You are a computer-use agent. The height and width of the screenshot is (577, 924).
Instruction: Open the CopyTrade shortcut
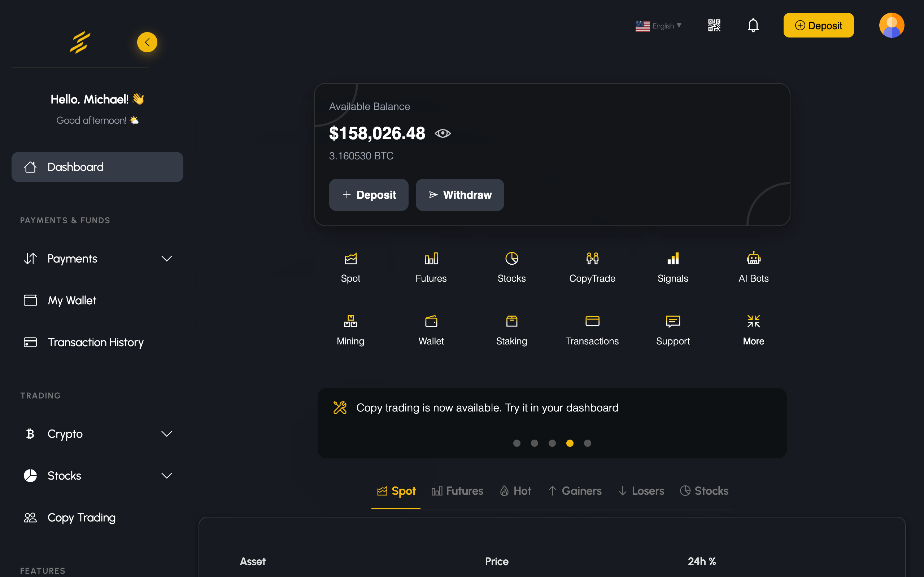click(x=592, y=267)
